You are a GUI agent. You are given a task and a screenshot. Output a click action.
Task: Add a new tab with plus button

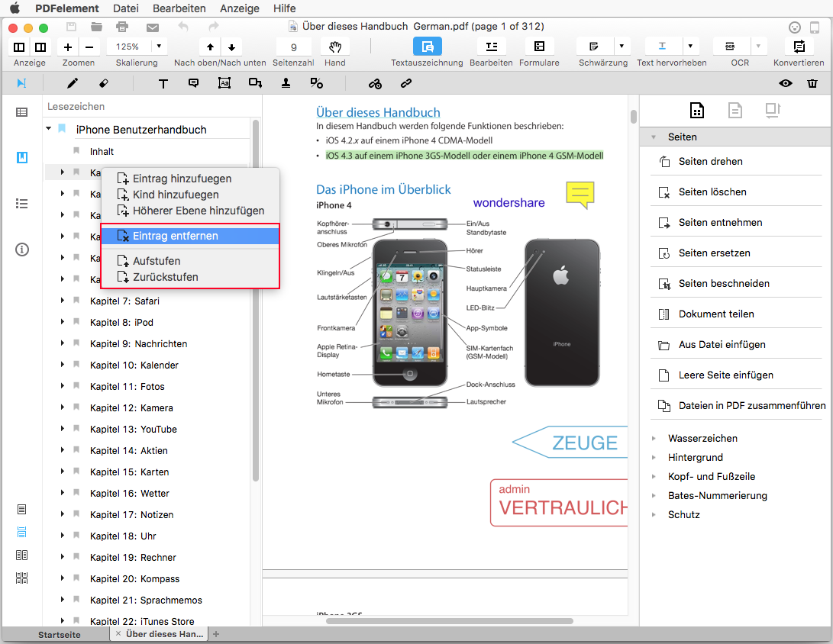pos(215,634)
